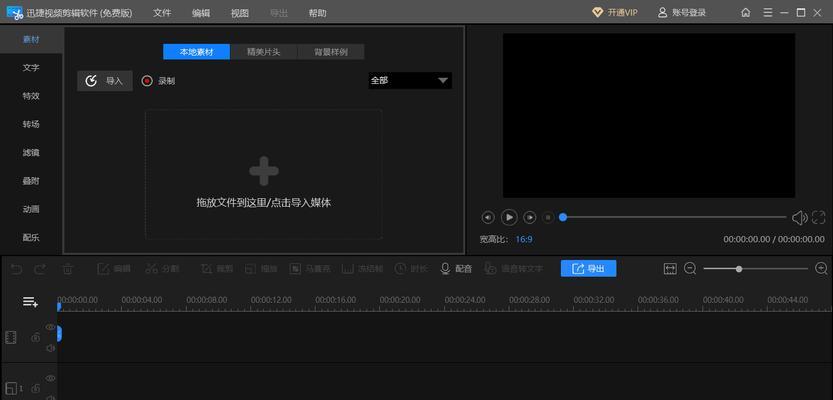Image resolution: width=833 pixels, height=400 pixels.
Task: Click the 导入 import button
Action: (105, 81)
